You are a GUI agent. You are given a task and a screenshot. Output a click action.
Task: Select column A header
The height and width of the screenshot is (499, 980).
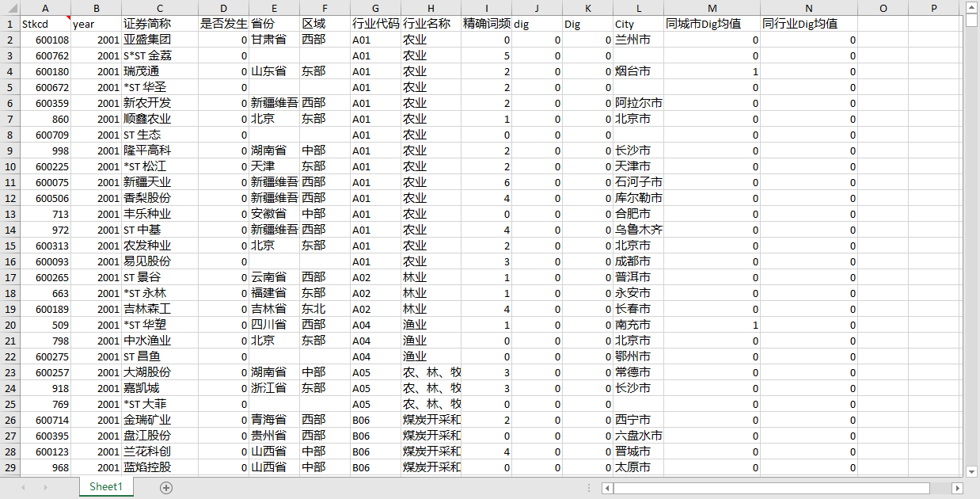tap(45, 8)
